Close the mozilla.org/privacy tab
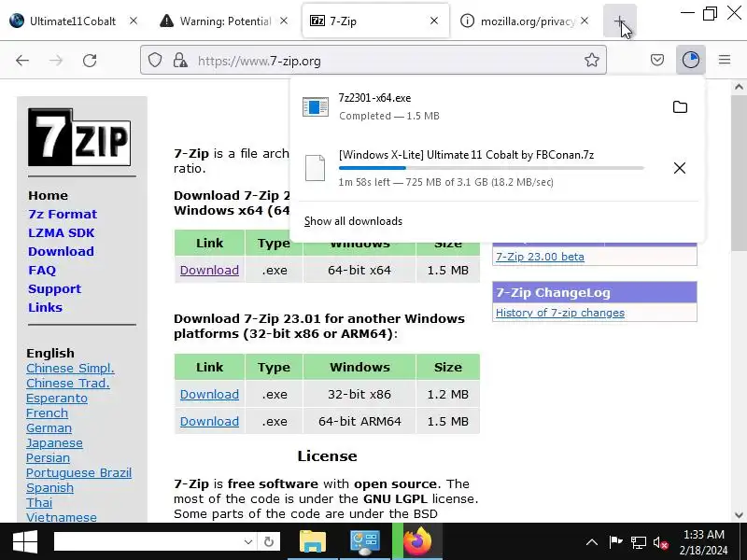This screenshot has height=560, width=747. pos(585,21)
